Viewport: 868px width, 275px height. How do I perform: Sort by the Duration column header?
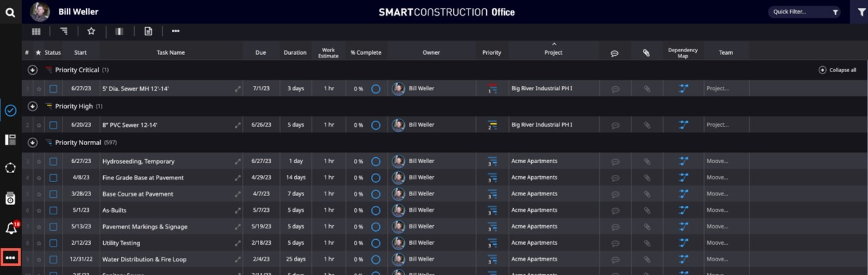click(x=295, y=53)
